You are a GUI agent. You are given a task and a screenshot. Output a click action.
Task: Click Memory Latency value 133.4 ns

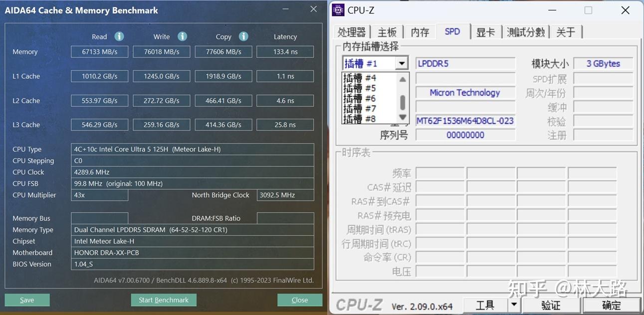pyautogui.click(x=285, y=52)
